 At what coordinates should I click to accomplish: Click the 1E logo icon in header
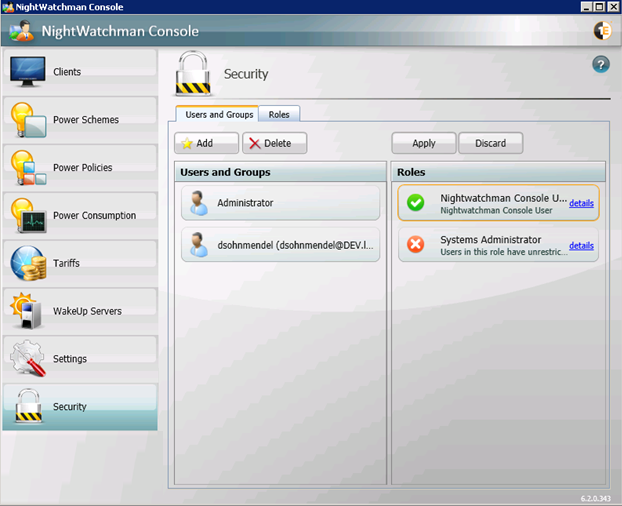point(602,30)
